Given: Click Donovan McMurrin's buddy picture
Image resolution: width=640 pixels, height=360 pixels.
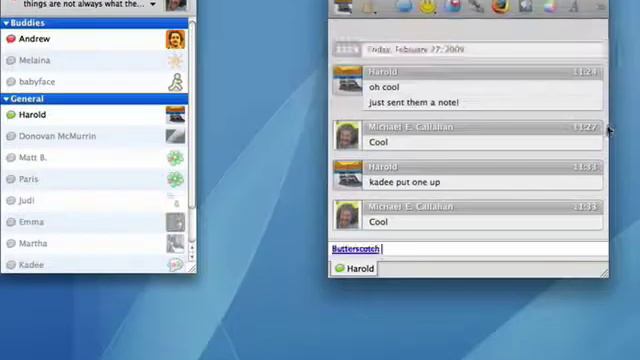Looking at the screenshot, I should tap(176, 136).
